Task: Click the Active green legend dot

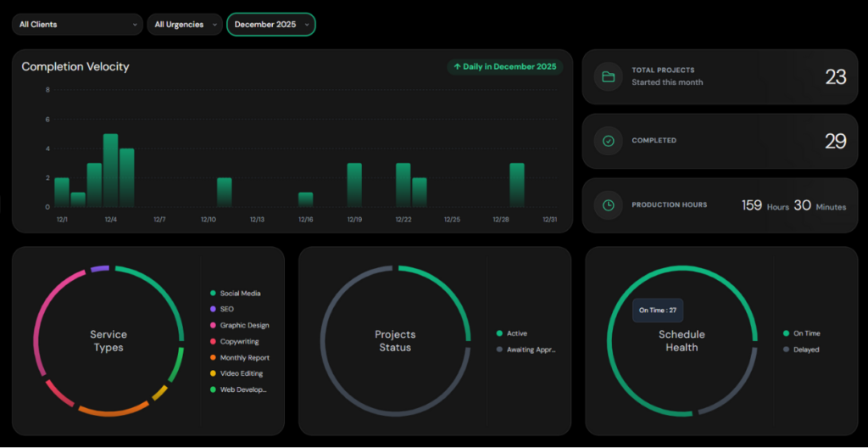Action: pyautogui.click(x=499, y=333)
